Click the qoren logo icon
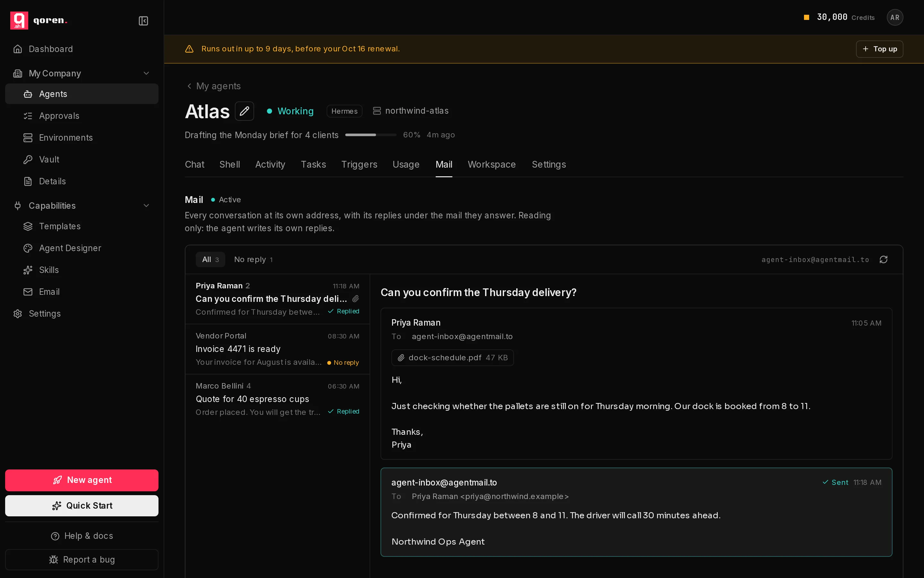 [19, 20]
